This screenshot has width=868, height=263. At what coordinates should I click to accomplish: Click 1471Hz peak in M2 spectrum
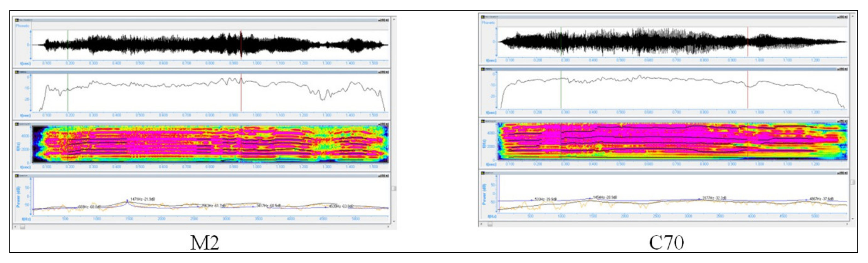pyautogui.click(x=127, y=201)
